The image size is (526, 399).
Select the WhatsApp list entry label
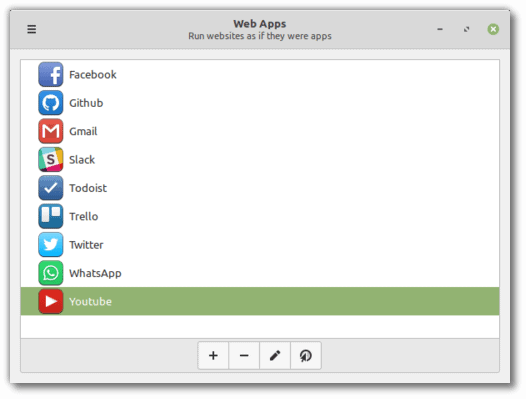coord(95,273)
